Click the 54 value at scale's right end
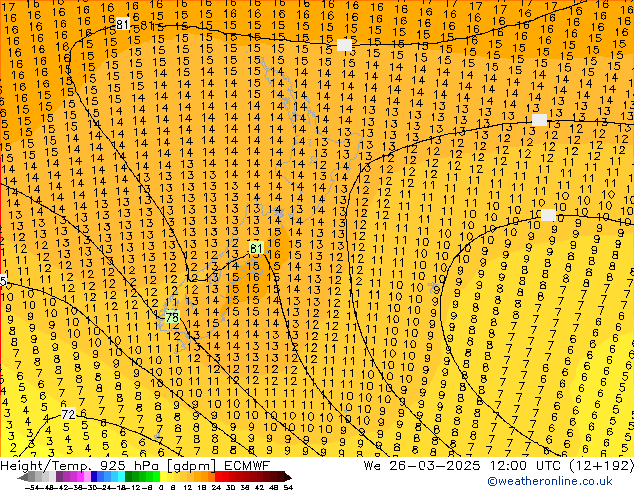Viewport: 634px width, 490px height. 288,487
